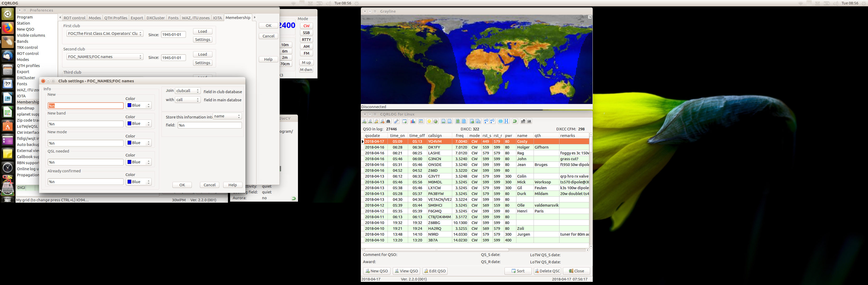Screen dimensions: 868x285
Task: Open the Second club FOC_NAMES dropdown
Action: 105,57
